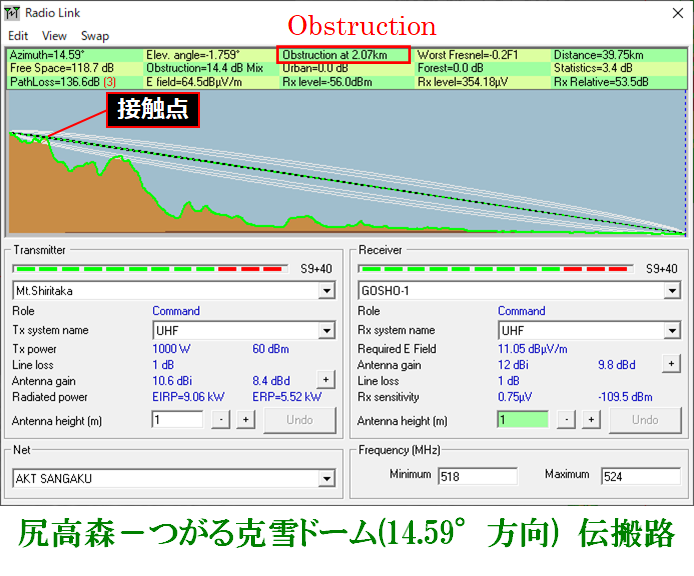This screenshot has height=576, width=694.
Task: Click the plus button beside transmitter antenna gain
Action: [x=326, y=379]
